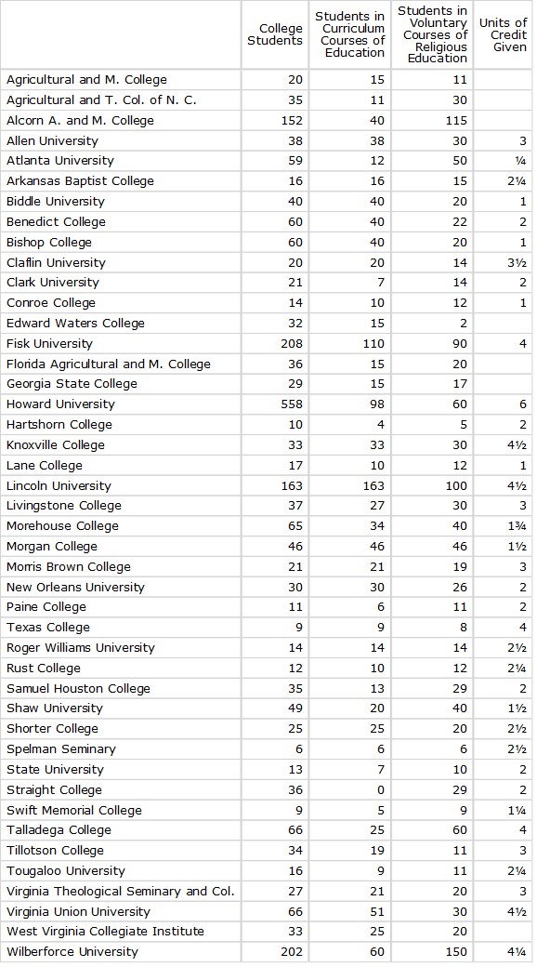Screen dimensions: 550x980
Task: Click the Atlanta University name cell
Action: tap(121, 161)
